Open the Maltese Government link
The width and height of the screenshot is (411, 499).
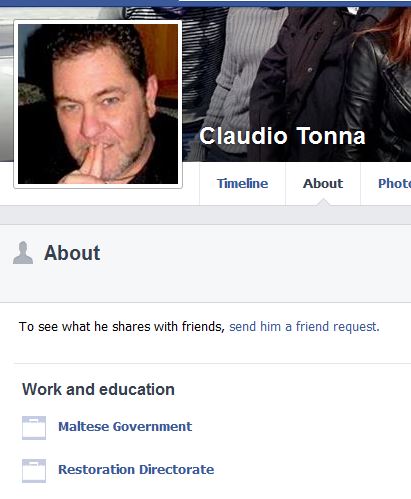[125, 427]
